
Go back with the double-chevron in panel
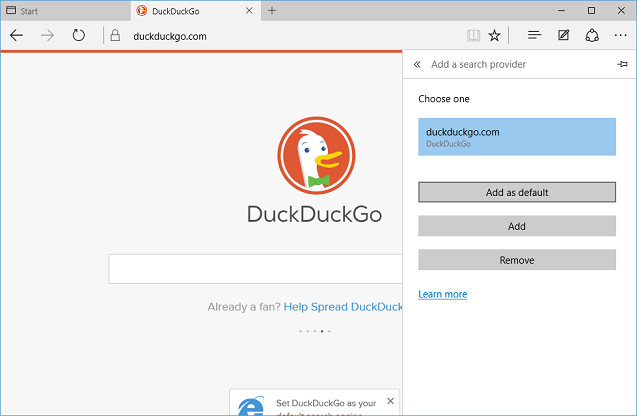417,64
